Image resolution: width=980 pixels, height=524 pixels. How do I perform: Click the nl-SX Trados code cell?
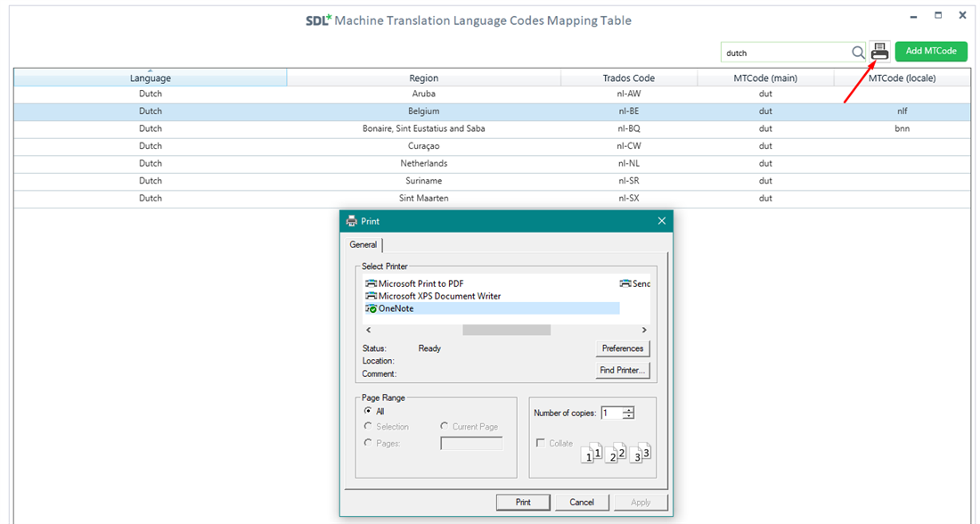[x=629, y=198]
